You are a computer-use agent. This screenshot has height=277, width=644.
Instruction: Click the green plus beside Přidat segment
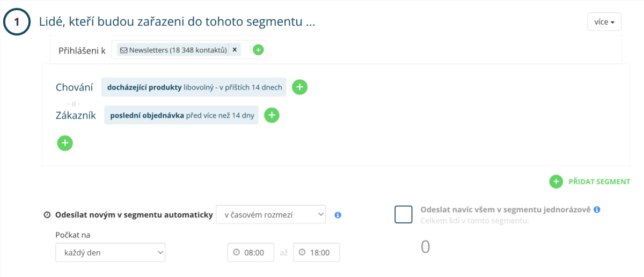(557, 182)
